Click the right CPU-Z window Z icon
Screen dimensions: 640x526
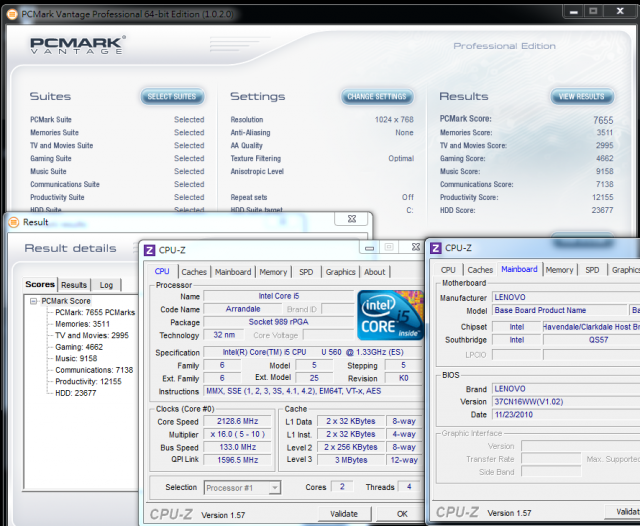pyautogui.click(x=436, y=248)
